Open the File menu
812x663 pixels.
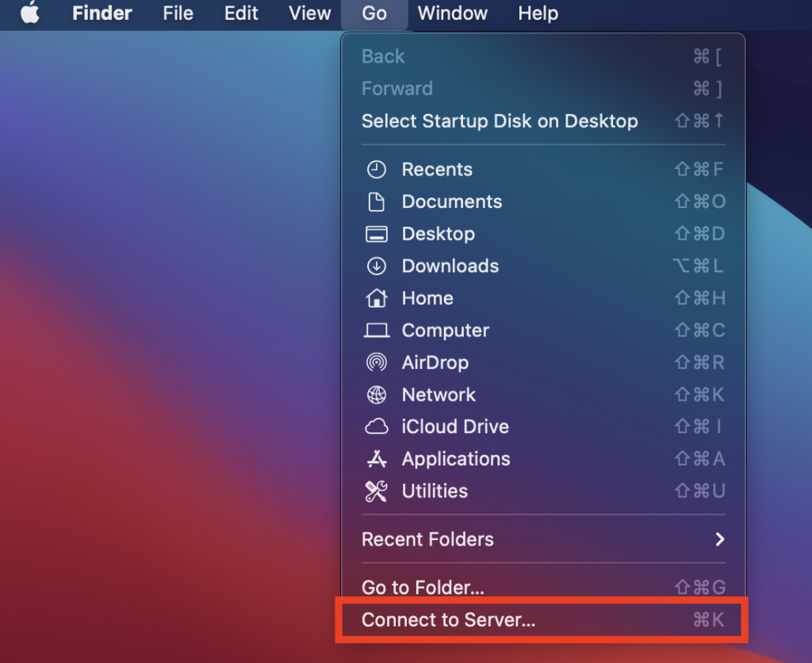178,13
